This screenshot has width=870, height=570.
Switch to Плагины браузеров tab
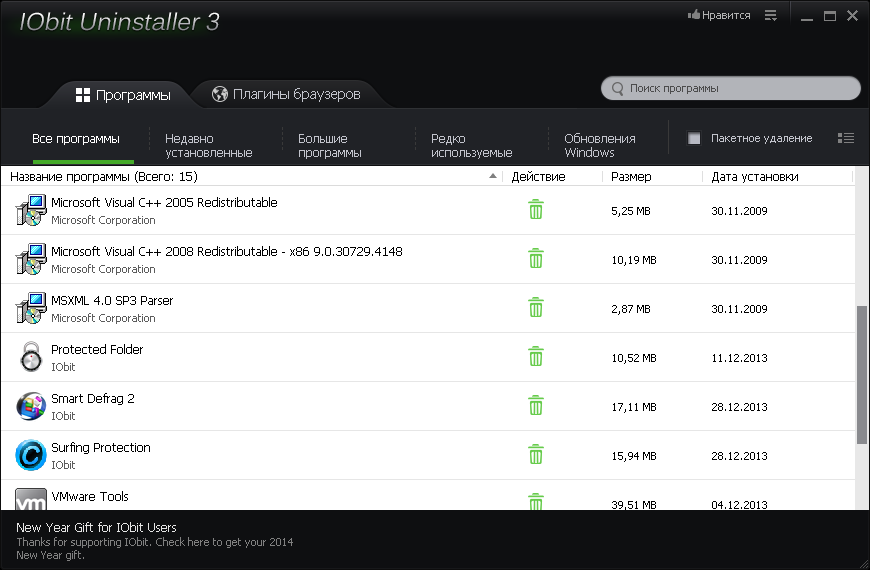[x=286, y=94]
